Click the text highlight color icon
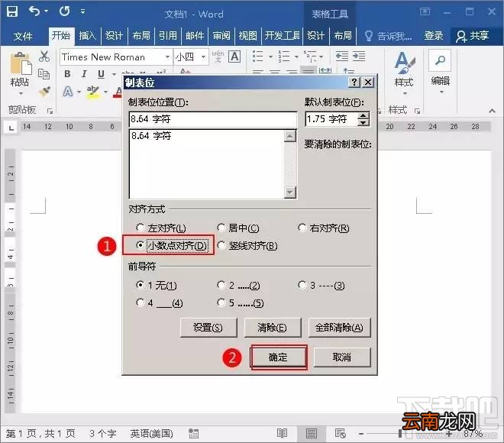Viewport: 504px width, 443px height. [x=93, y=92]
